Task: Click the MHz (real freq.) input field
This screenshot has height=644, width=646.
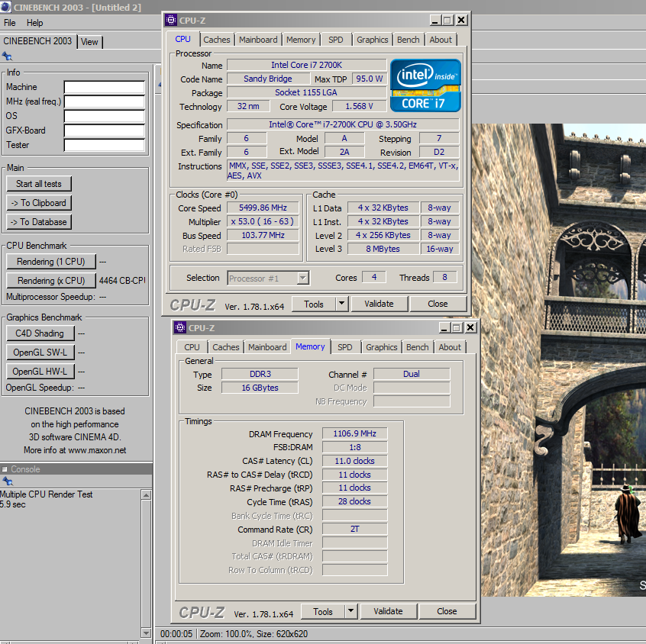Action: pos(105,101)
